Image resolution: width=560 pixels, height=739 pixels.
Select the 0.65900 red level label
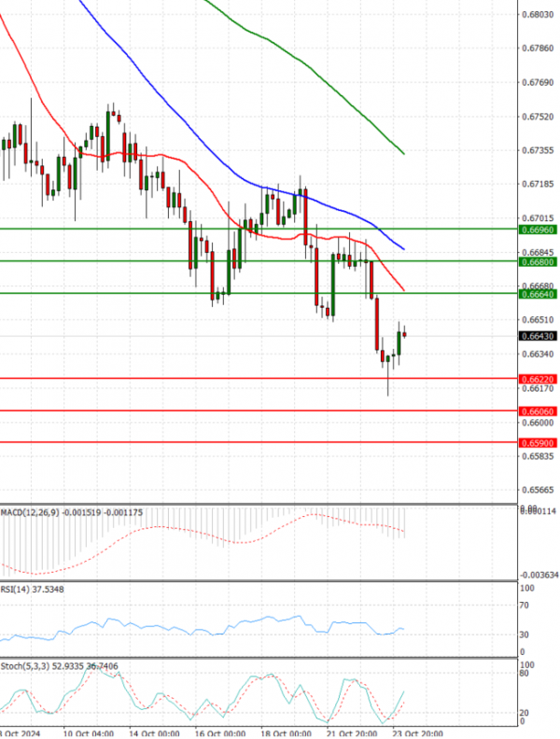(538, 443)
